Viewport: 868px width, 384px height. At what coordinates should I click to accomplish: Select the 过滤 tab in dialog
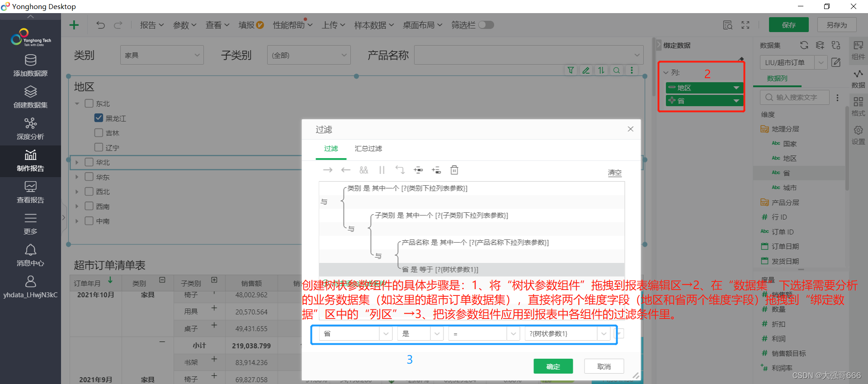[x=331, y=148]
